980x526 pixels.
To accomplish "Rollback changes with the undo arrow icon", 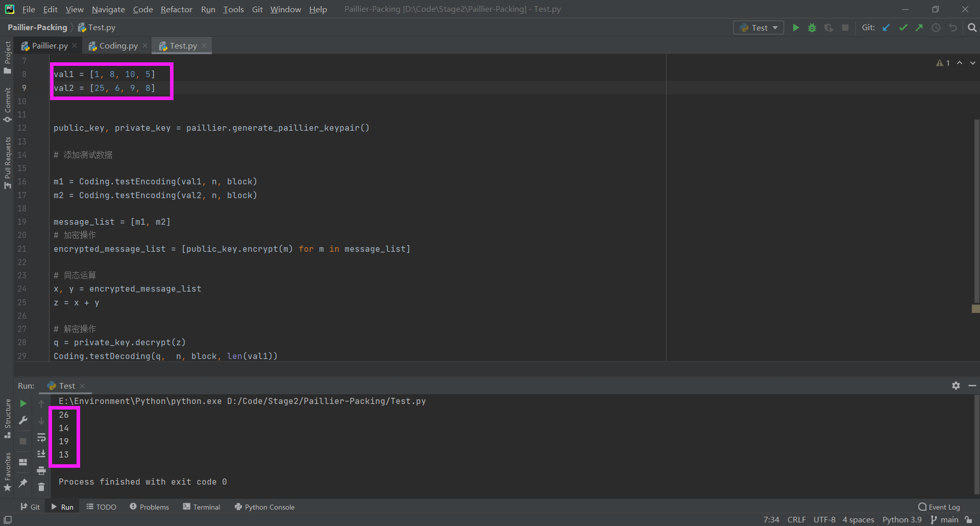I will (953, 28).
